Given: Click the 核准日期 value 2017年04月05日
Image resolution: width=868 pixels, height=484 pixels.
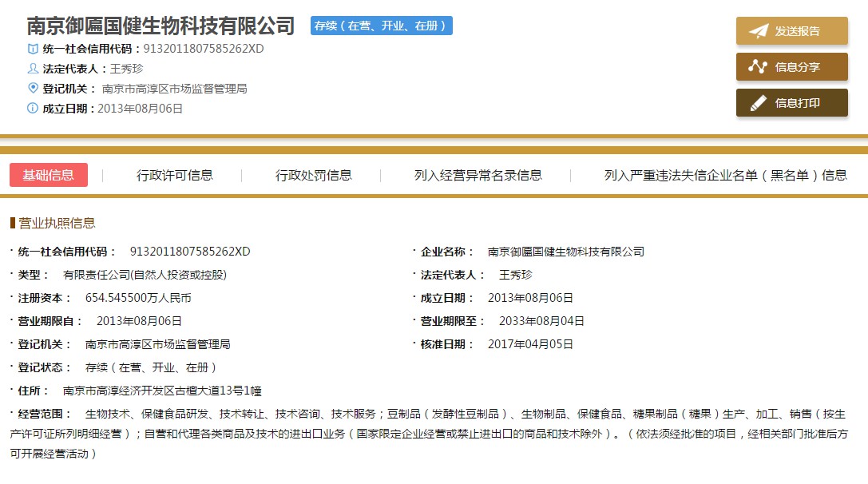Looking at the screenshot, I should (530, 344).
